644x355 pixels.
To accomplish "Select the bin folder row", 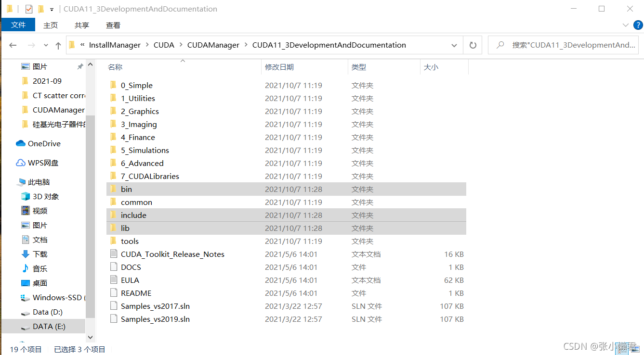I will 286,189.
